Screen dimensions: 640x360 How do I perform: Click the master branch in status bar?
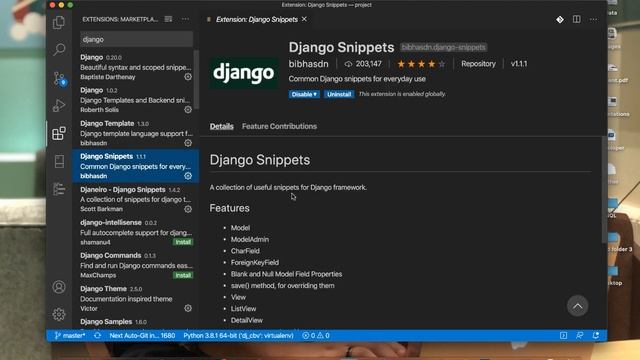[x=70, y=336]
